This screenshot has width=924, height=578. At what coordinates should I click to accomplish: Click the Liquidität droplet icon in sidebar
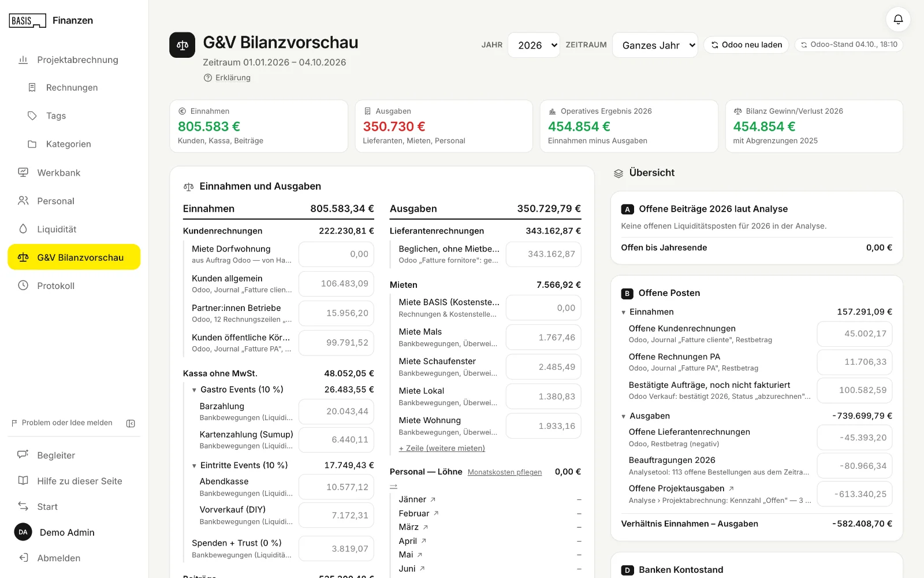pos(23,229)
